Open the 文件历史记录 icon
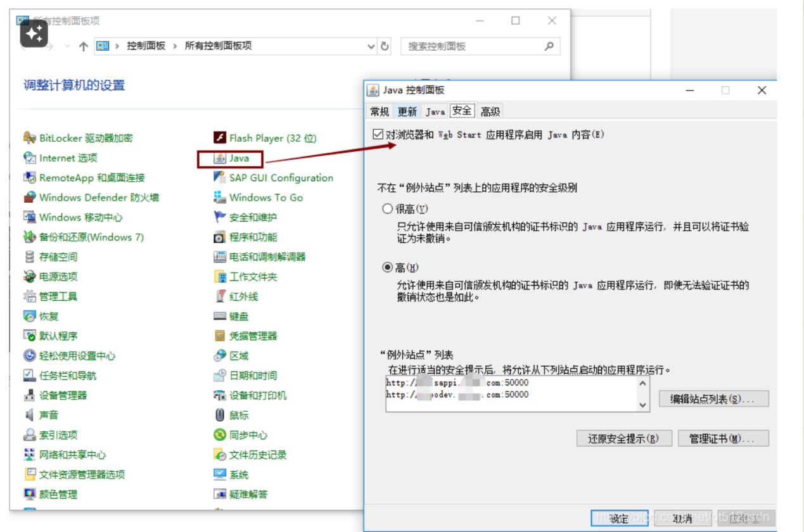The image size is (804, 532). pos(220,454)
